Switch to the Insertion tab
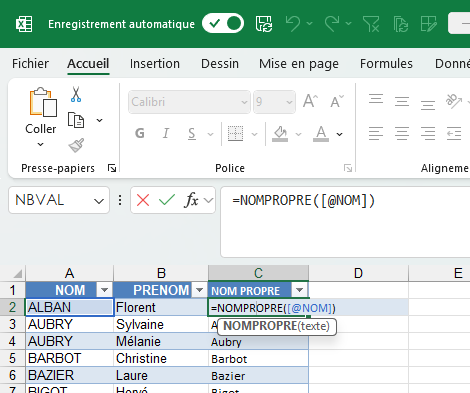Image resolution: width=470 pixels, height=393 pixels. 155,63
